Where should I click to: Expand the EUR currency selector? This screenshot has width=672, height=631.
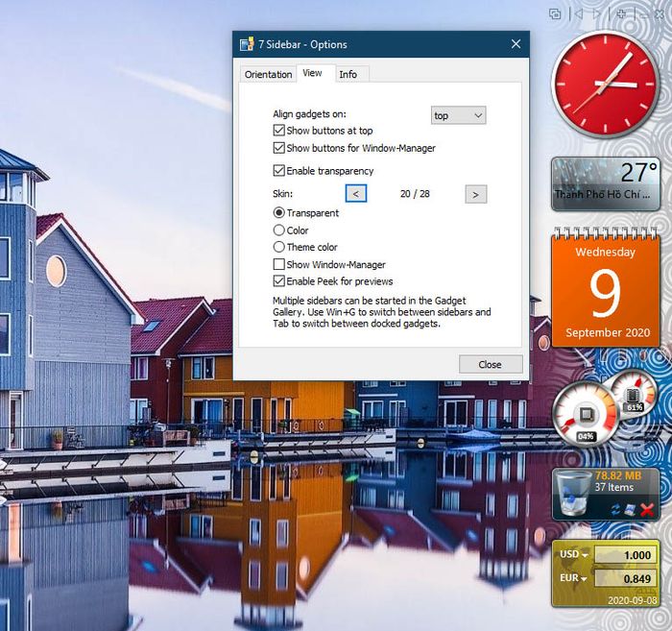[x=573, y=578]
